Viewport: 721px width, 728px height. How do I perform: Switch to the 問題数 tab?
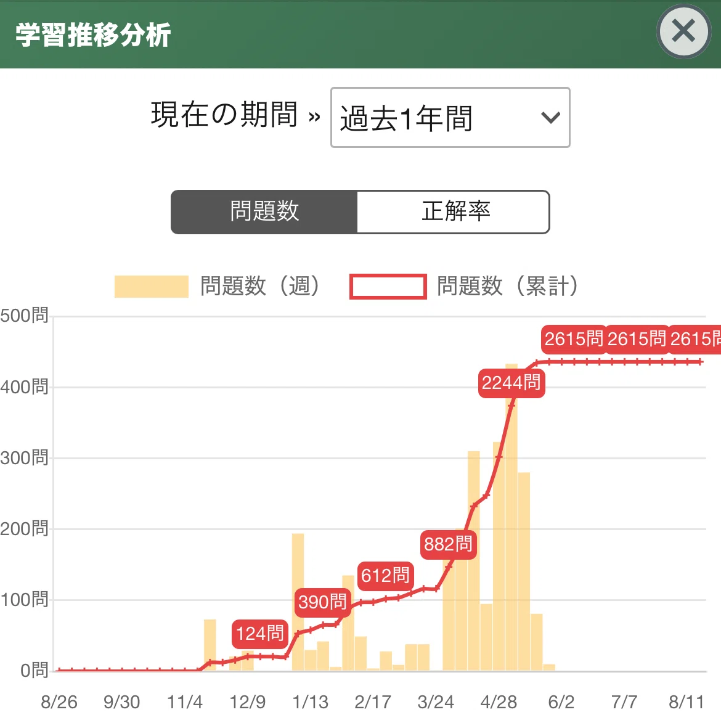[x=264, y=211]
